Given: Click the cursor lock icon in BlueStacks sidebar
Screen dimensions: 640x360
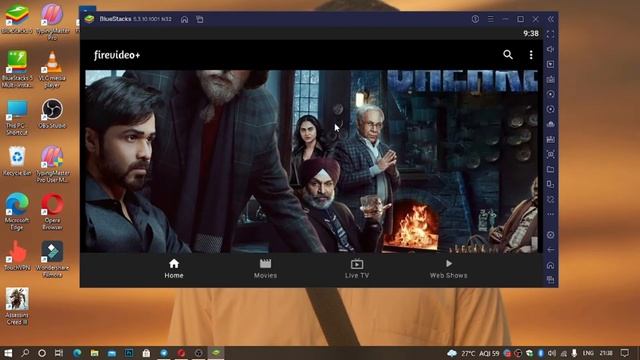Looking at the screenshot, I should [x=550, y=64].
